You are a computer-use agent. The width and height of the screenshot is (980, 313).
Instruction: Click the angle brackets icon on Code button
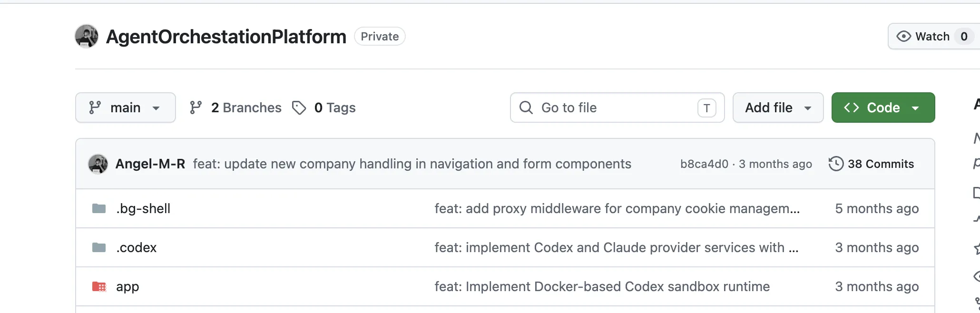click(x=851, y=108)
